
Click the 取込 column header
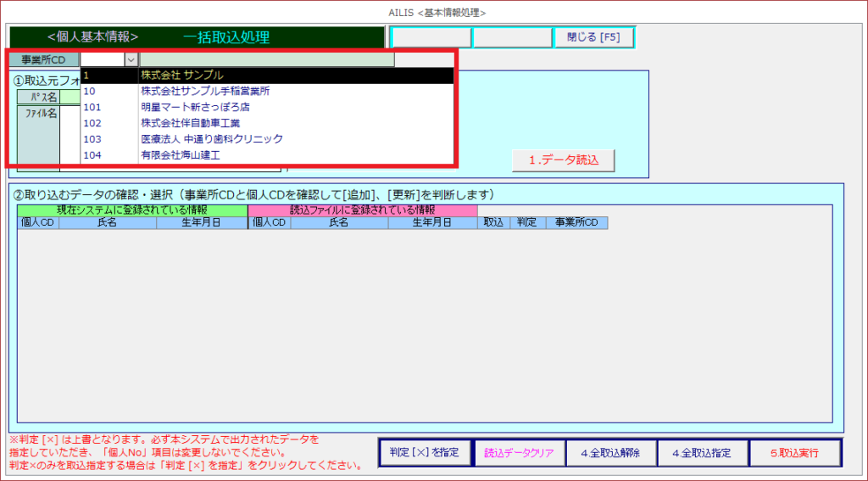(x=492, y=223)
